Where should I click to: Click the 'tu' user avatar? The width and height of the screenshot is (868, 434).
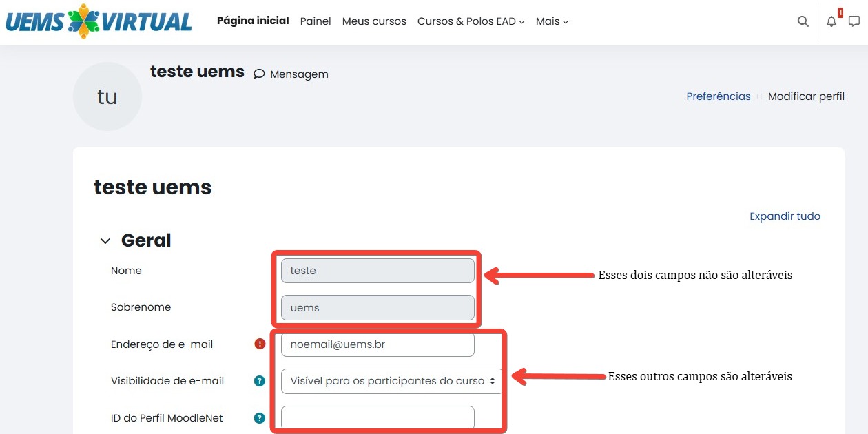pyautogui.click(x=107, y=96)
